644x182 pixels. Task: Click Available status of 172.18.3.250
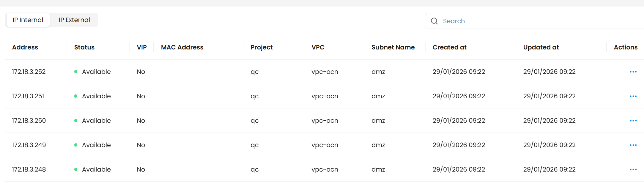pyautogui.click(x=96, y=121)
